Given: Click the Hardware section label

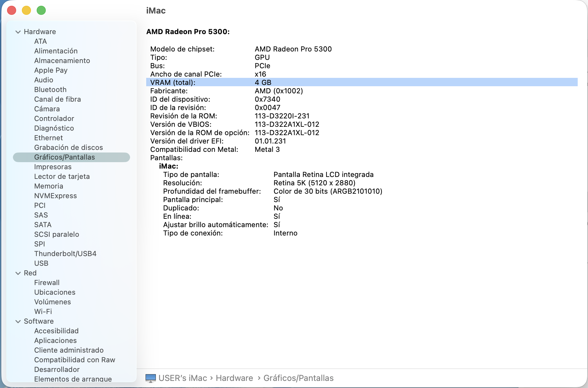Looking at the screenshot, I should [x=40, y=32].
